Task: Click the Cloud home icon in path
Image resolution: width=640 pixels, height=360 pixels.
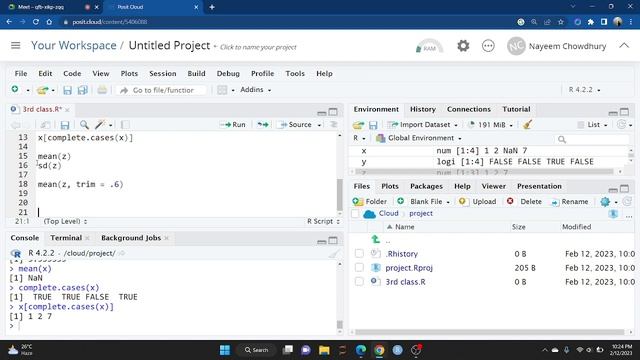Action: [x=369, y=214]
